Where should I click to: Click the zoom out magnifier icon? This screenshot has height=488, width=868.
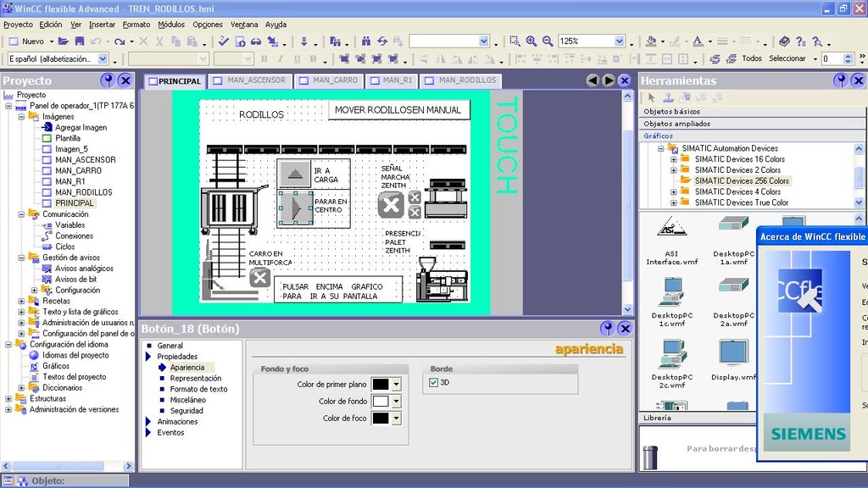(548, 41)
